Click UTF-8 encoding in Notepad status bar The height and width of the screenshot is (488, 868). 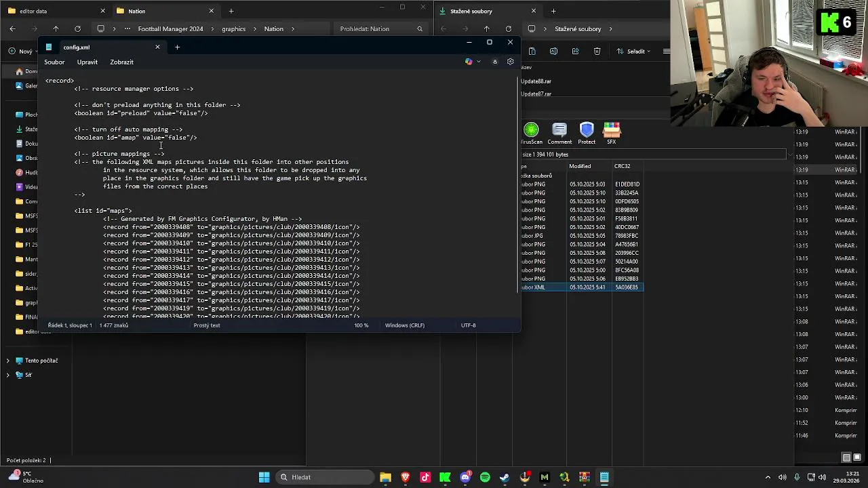469,325
